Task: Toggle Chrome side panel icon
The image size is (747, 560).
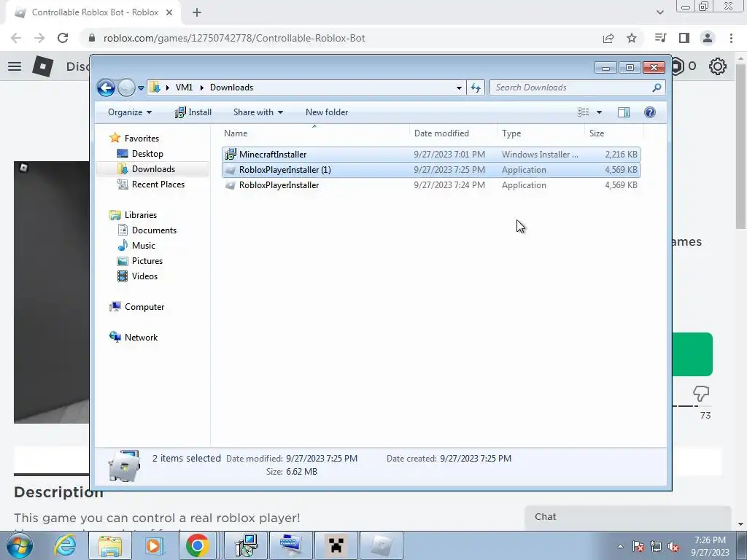Action: (x=684, y=38)
